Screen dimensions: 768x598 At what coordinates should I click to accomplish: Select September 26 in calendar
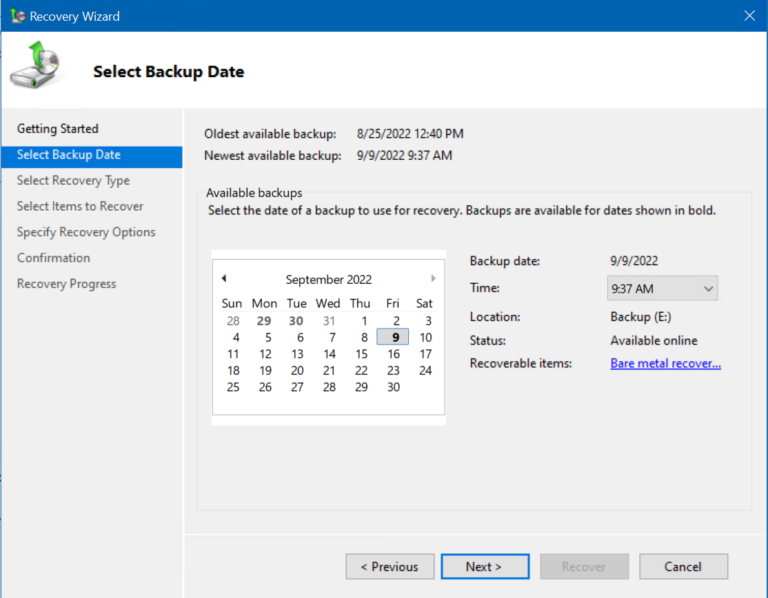coord(265,387)
